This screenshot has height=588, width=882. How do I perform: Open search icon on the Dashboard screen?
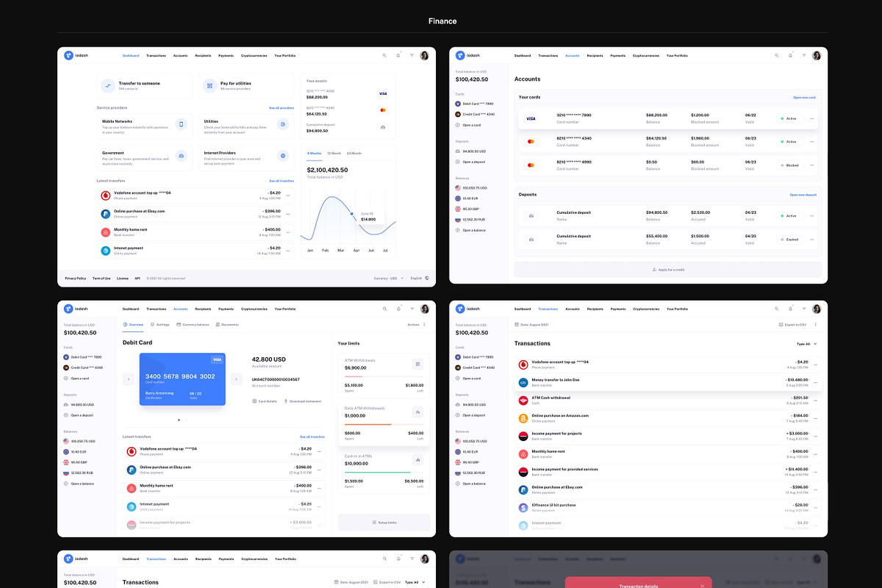pos(384,55)
